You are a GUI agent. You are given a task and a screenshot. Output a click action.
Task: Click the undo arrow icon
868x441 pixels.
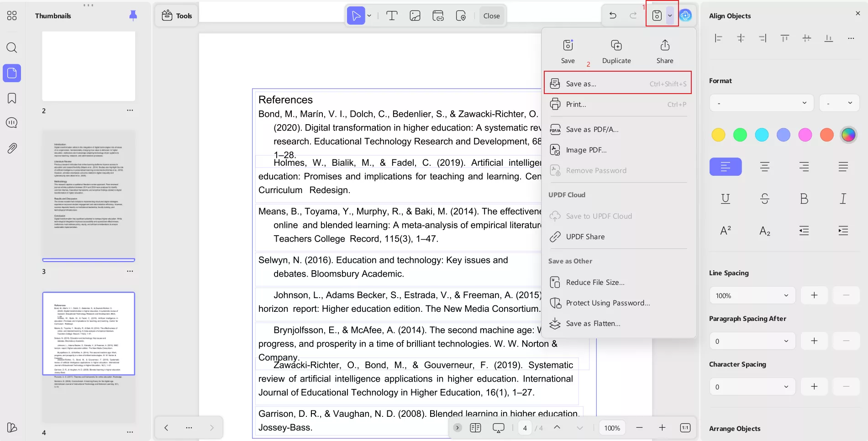click(x=613, y=16)
